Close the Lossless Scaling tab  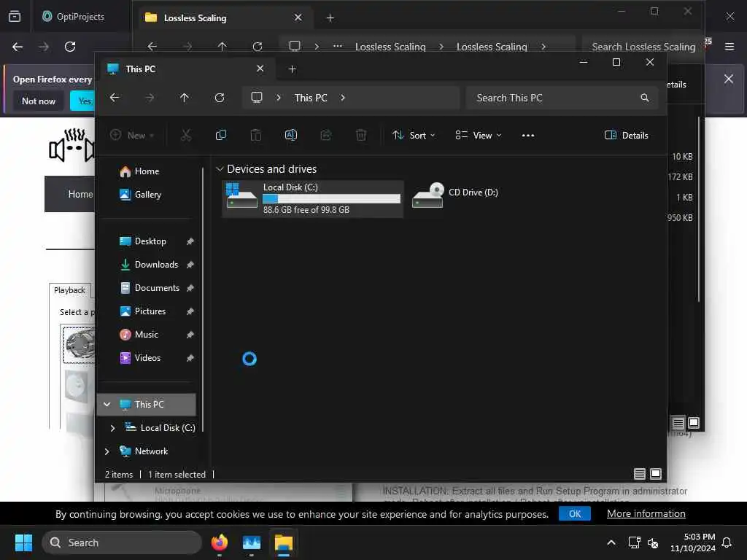[298, 17]
